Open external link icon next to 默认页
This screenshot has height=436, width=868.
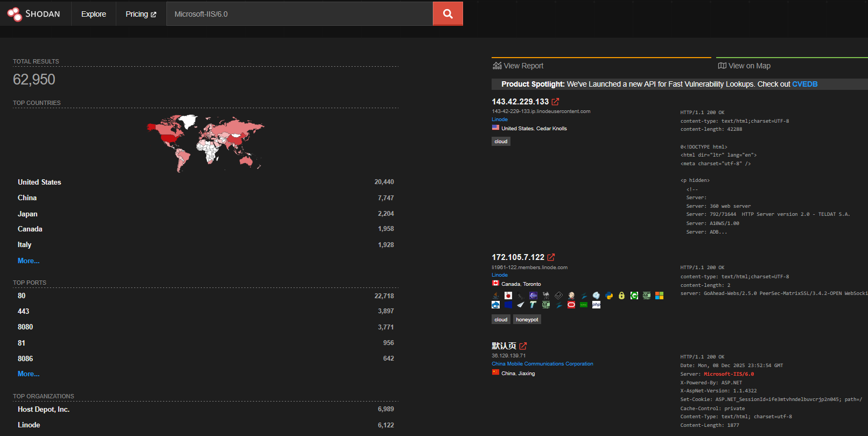tap(523, 346)
